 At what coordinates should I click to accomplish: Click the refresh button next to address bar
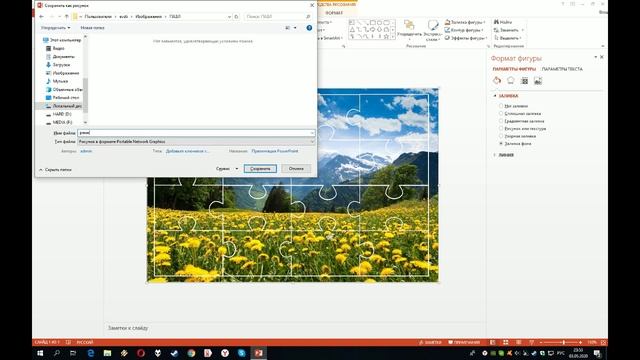coord(236,17)
